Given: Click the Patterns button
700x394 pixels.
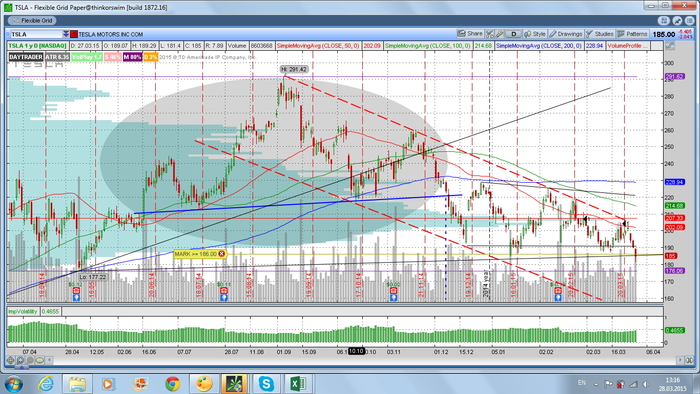Looking at the screenshot, I should 633,34.
